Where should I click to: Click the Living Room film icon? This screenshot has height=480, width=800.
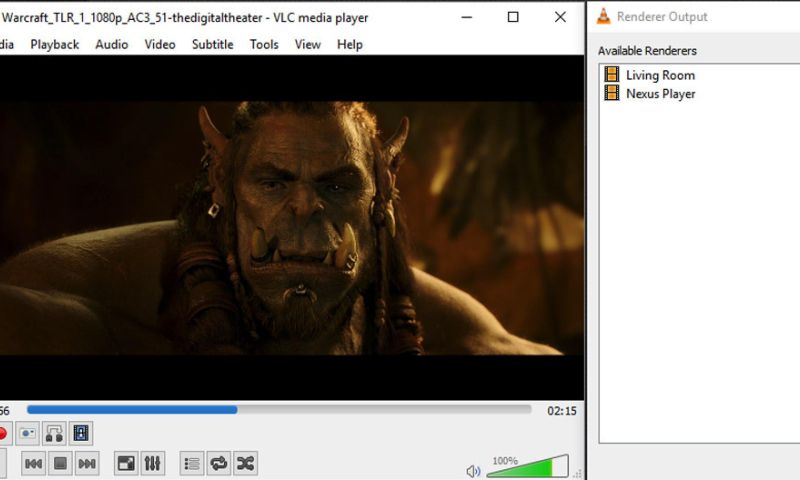(612, 74)
